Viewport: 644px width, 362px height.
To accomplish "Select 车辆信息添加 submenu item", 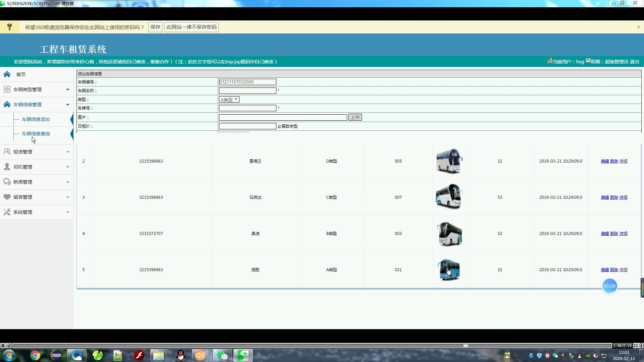I will [x=36, y=119].
